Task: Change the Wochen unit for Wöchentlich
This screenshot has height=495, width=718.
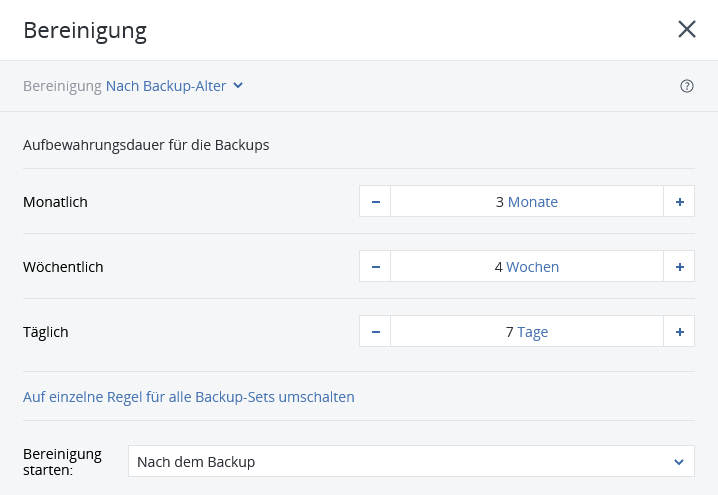Action: click(x=533, y=267)
